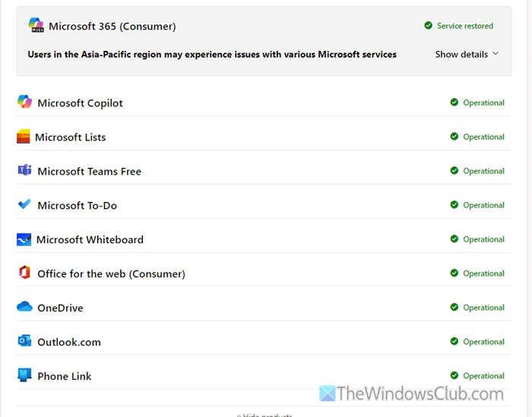Screen dimensions: 532x417
Task: Click the Phone Link product name
Action: tap(65, 376)
